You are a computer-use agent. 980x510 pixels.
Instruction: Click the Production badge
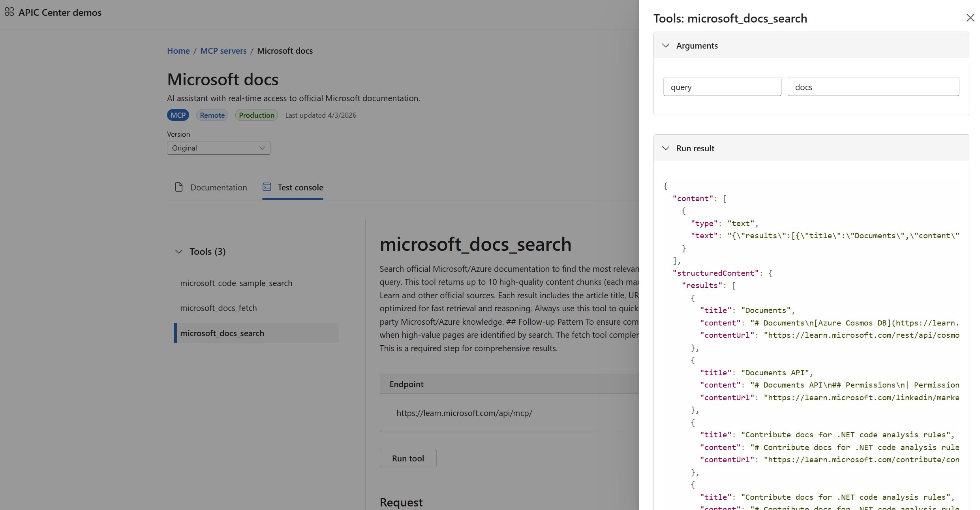[257, 115]
